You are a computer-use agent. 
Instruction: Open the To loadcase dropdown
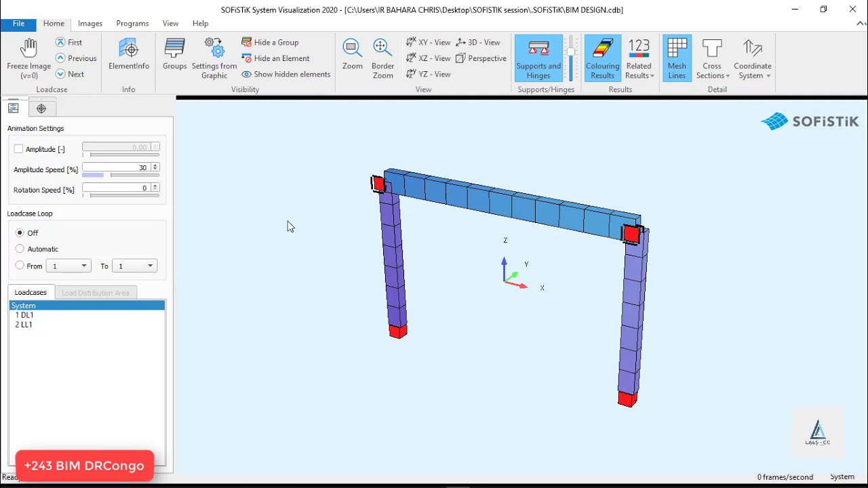tap(134, 266)
